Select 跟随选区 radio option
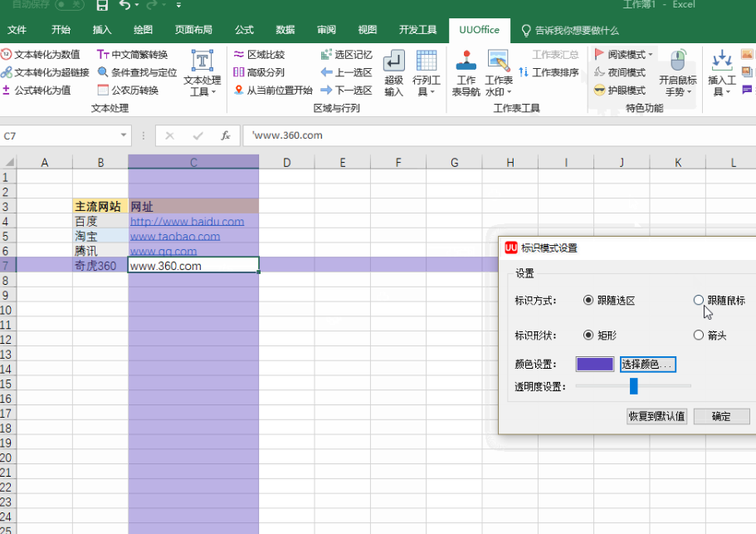Viewport: 756px width, 534px height. pyautogui.click(x=589, y=301)
